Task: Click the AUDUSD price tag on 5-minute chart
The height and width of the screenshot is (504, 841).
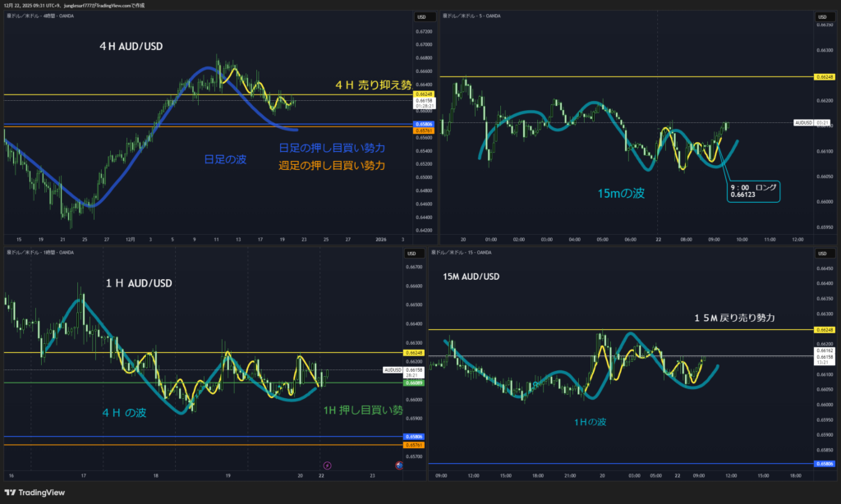Action: (x=803, y=122)
